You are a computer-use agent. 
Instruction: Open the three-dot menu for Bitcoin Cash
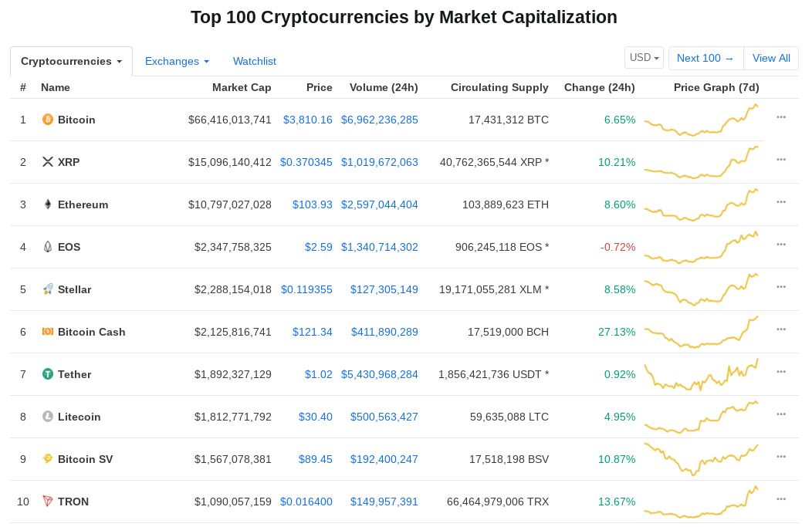(781, 329)
